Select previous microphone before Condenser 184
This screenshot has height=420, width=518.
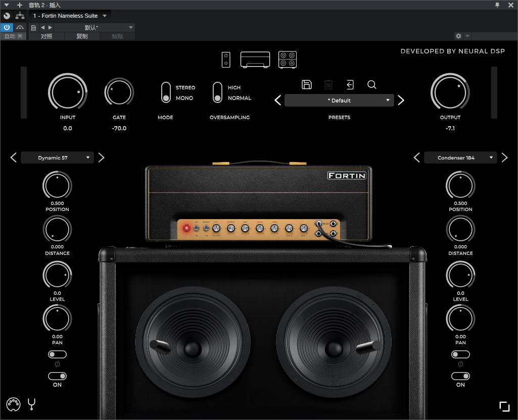(417, 157)
